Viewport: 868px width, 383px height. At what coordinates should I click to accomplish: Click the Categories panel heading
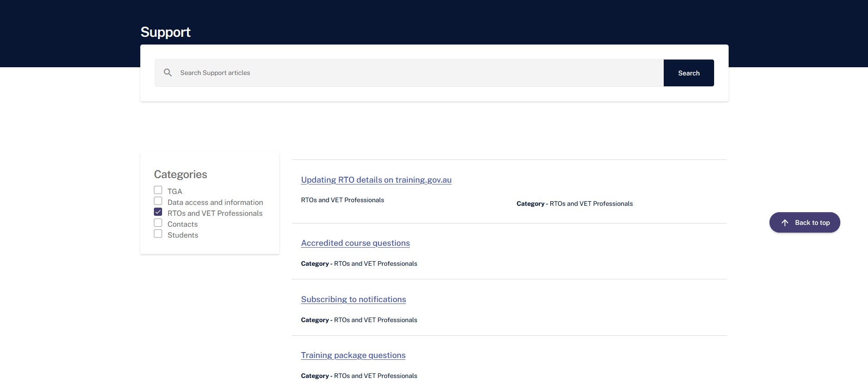point(180,174)
